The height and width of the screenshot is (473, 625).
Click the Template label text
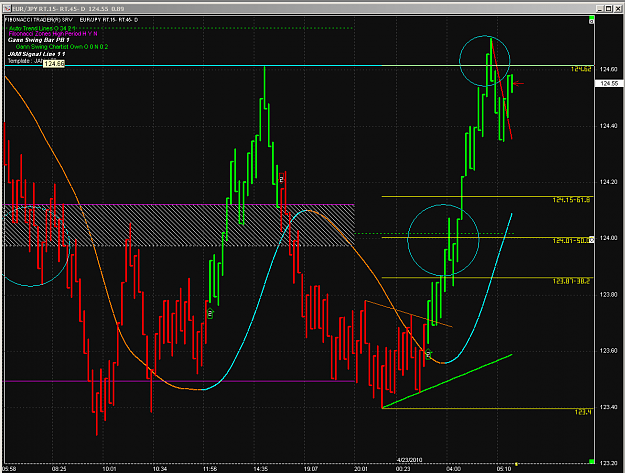pyautogui.click(x=26, y=61)
